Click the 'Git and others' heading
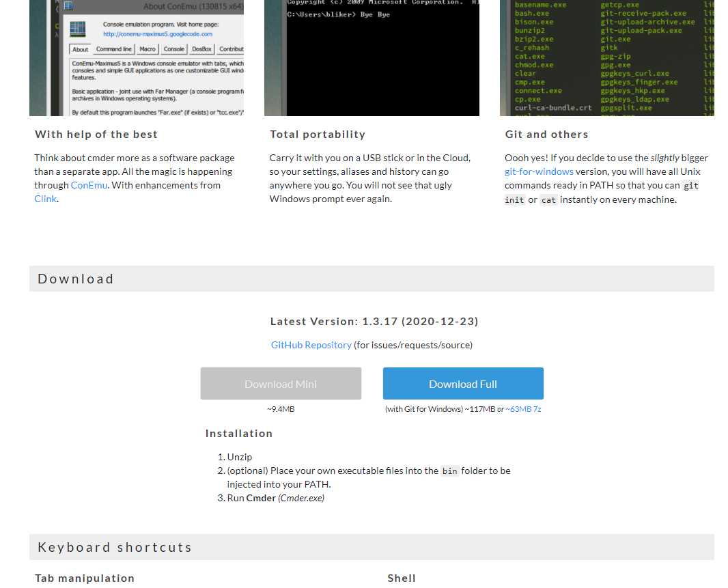Viewport: 728px width, 588px height. 546,135
